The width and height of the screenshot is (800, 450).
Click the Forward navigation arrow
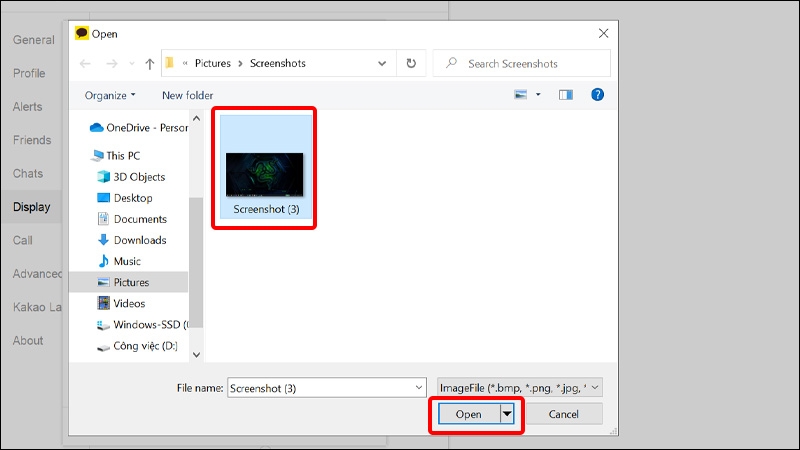(112, 64)
